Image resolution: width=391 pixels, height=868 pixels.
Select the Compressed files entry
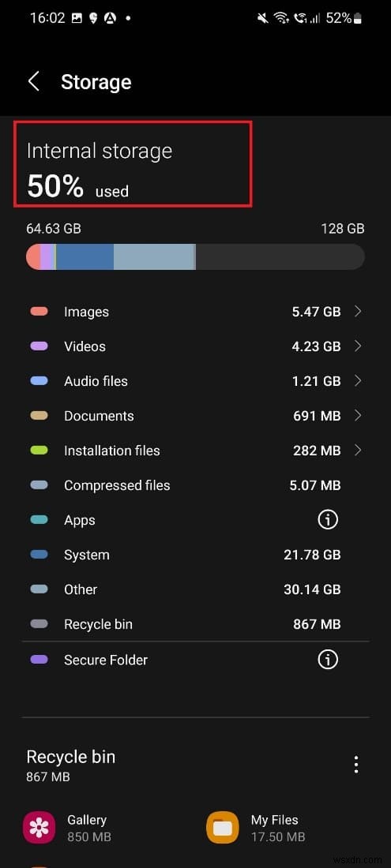pos(196,485)
